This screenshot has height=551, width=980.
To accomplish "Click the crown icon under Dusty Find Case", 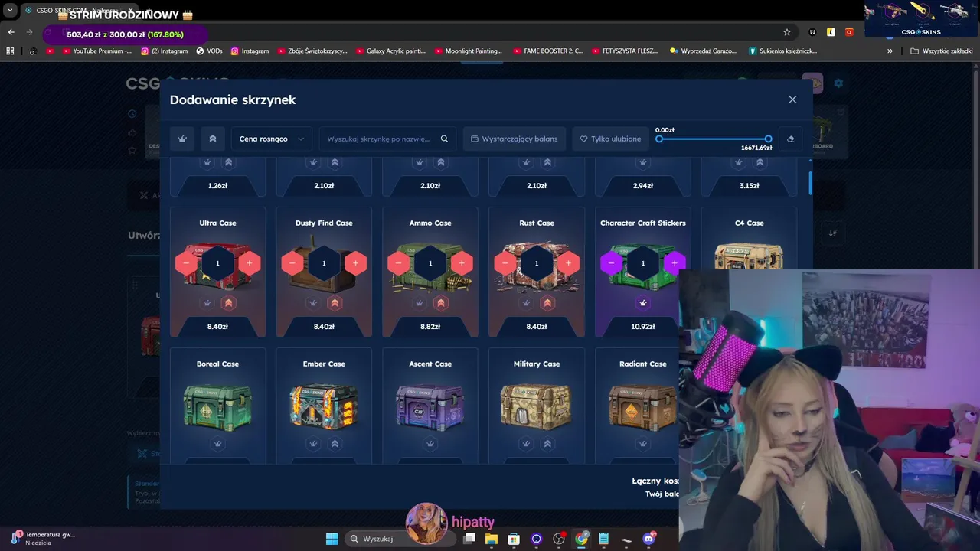I will 313,303.
